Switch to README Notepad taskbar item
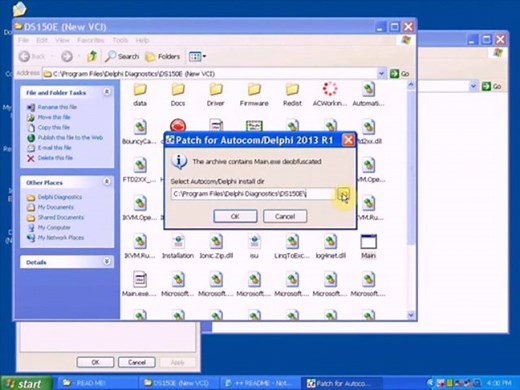 coord(260,383)
